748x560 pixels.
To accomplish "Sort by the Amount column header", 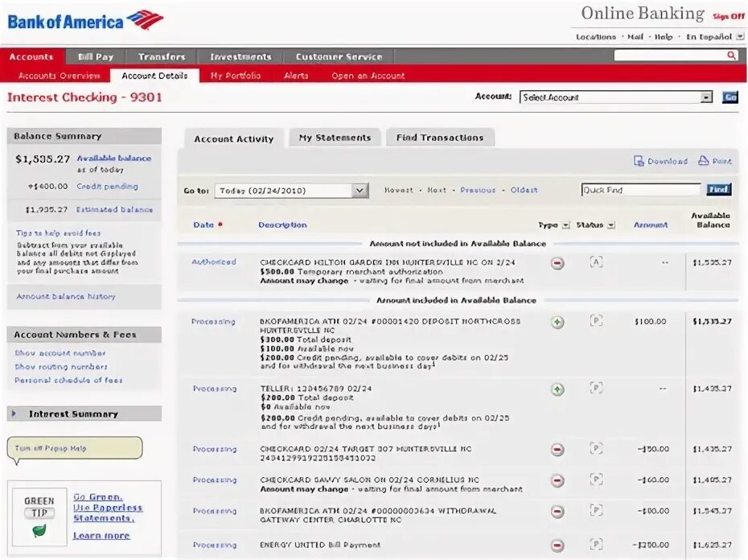I will tap(650, 224).
